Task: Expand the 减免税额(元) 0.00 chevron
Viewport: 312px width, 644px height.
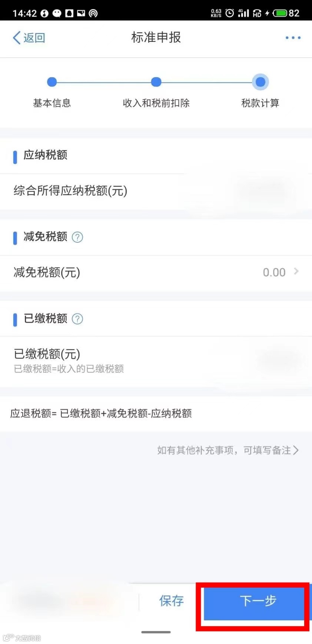Action: 296,272
